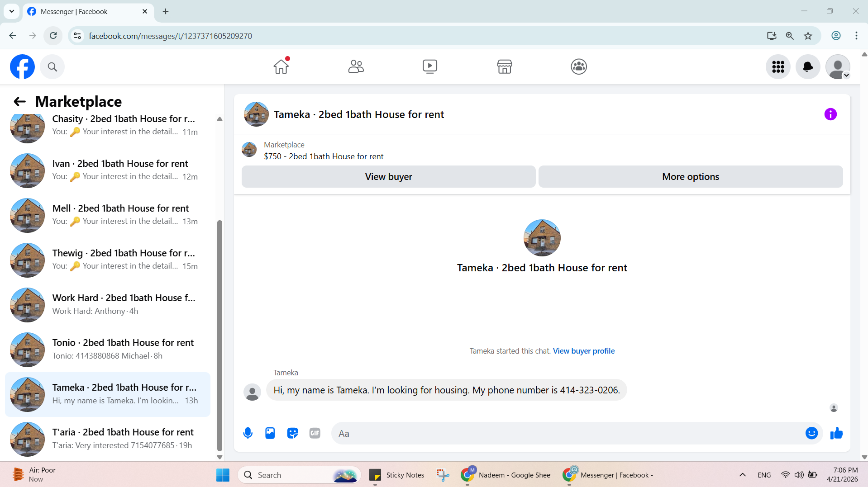868x487 pixels.
Task: Select the Messenger | Facebook tab
Action: 88,12
